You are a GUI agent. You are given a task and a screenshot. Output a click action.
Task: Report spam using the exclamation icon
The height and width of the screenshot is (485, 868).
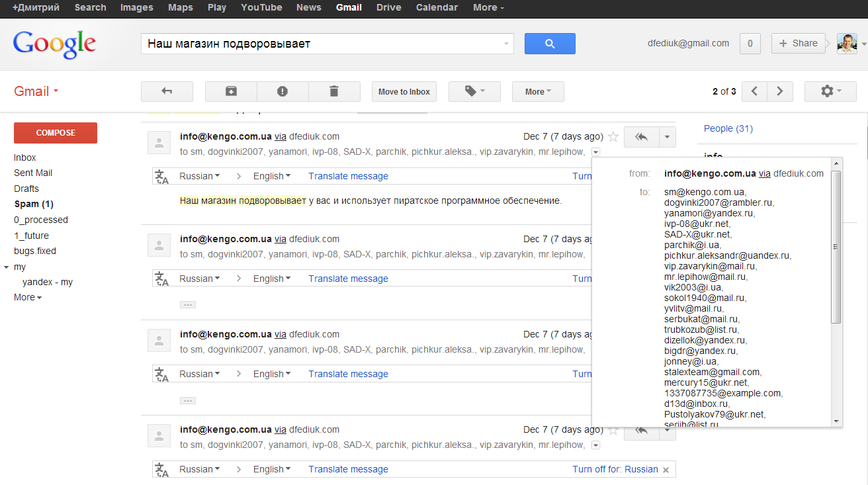[282, 91]
